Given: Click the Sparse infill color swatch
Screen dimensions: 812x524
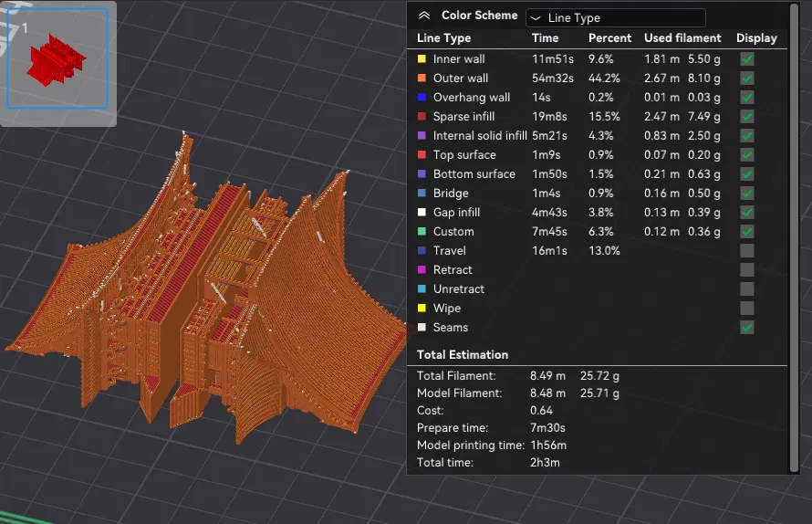Looking at the screenshot, I should pos(422,116).
